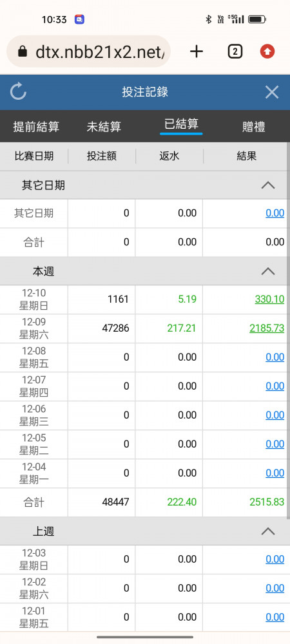This screenshot has height=644, width=290.
Task: Open the 贈禮 tab
Action: tap(253, 126)
